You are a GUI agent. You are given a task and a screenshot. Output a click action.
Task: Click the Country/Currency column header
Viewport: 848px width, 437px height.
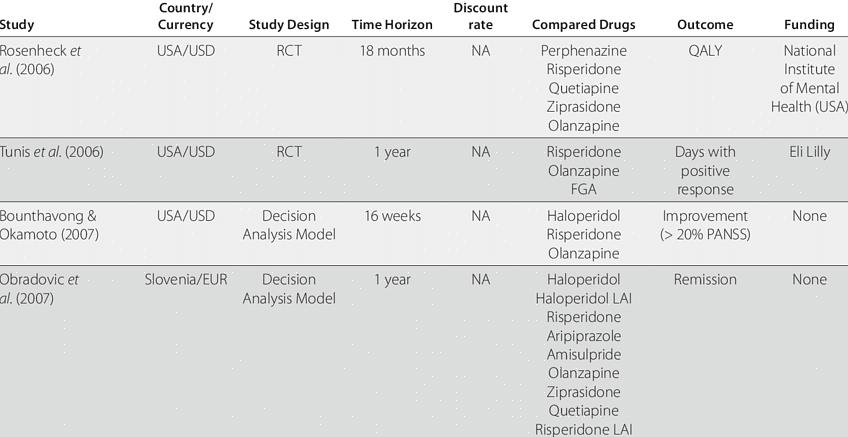click(186, 17)
